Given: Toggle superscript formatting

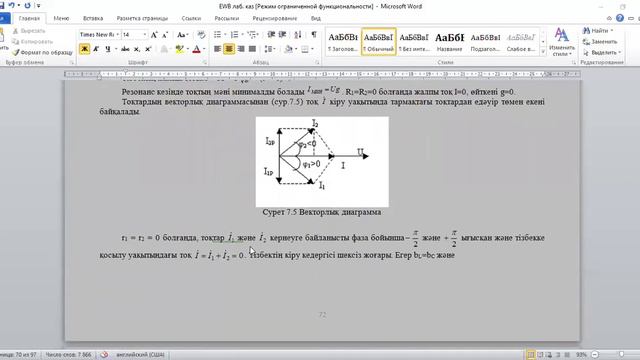Looking at the screenshot, I should [x=148, y=49].
